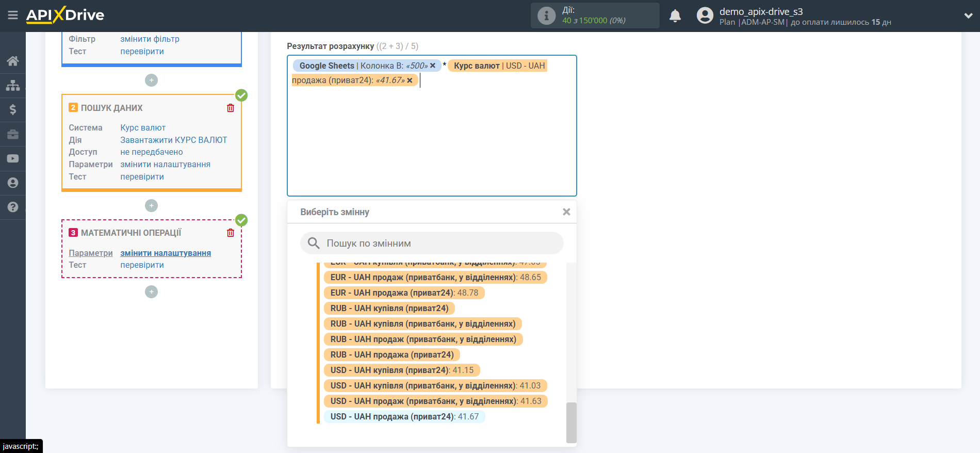Viewport: 980px width, 453px height.
Task: Open the notifications bell
Action: pos(675,16)
